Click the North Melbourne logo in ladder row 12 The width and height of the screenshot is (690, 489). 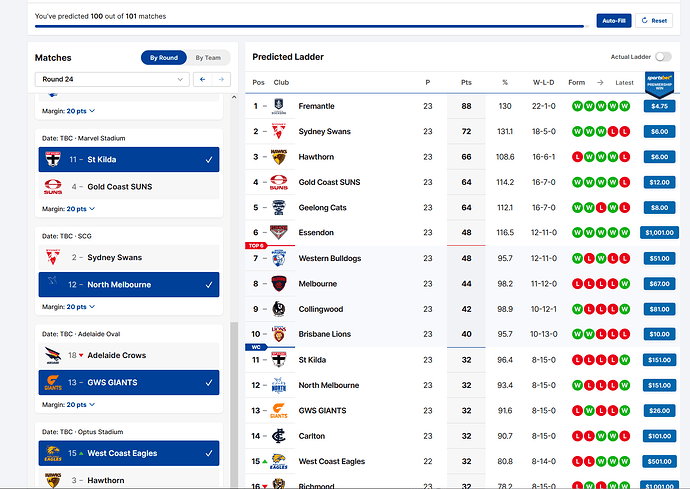[279, 385]
